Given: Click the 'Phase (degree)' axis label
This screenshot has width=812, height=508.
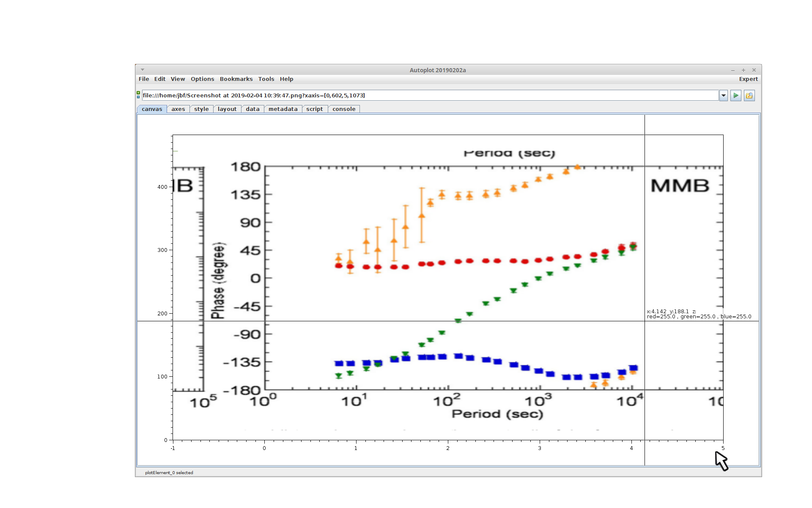Looking at the screenshot, I should [219, 281].
